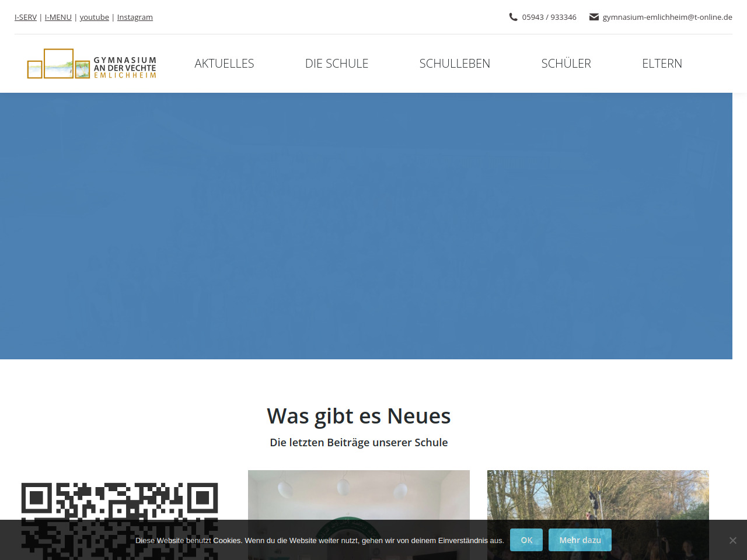Open the youtube link

click(x=94, y=17)
